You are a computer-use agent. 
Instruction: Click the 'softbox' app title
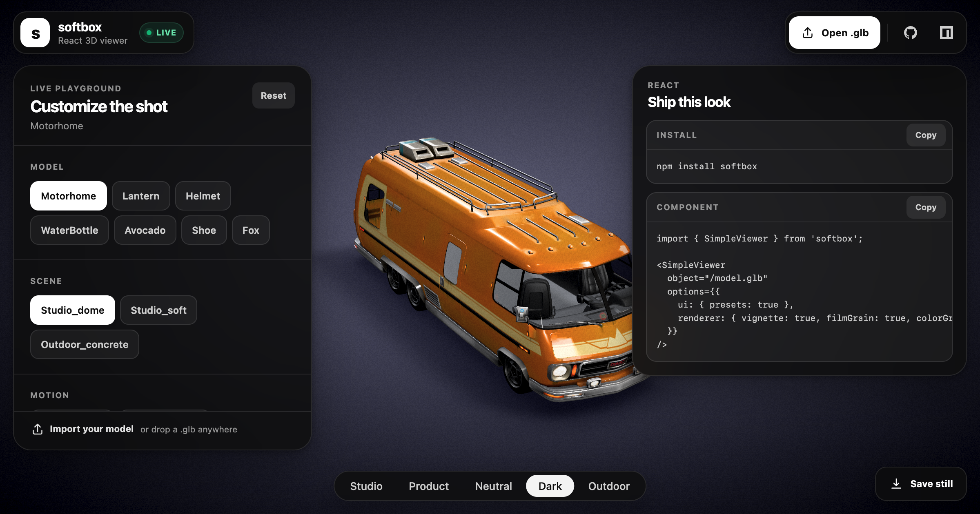click(x=80, y=27)
